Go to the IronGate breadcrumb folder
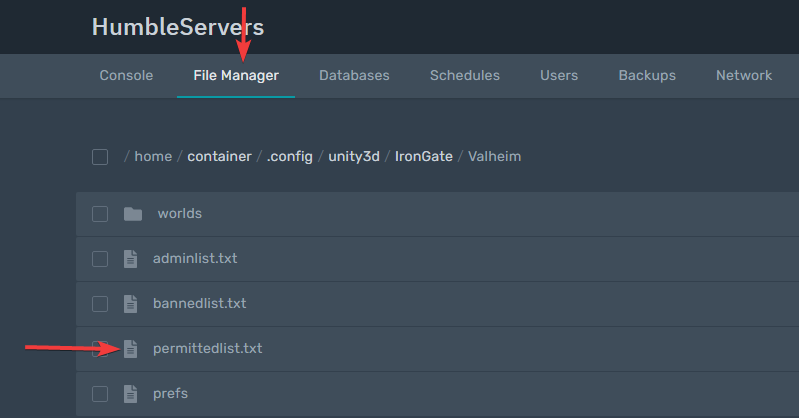 [x=423, y=156]
